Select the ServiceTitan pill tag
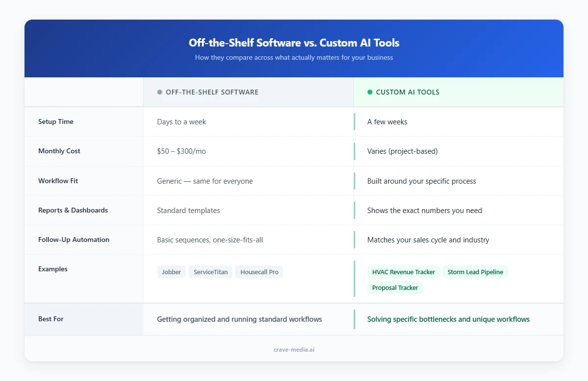The width and height of the screenshot is (588, 381). click(210, 272)
